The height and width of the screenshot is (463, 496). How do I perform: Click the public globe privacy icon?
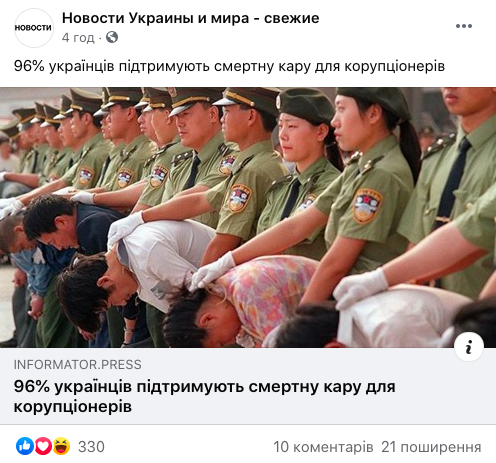pyautogui.click(x=112, y=37)
